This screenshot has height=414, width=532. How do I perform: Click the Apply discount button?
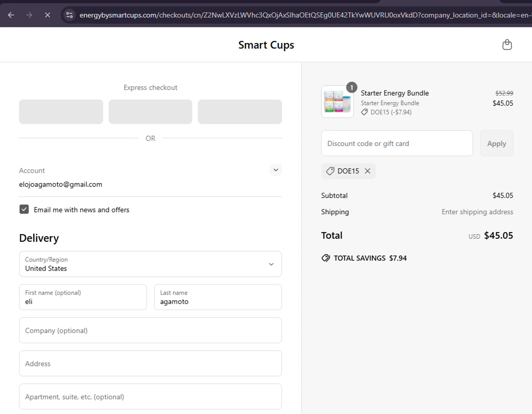497,143
